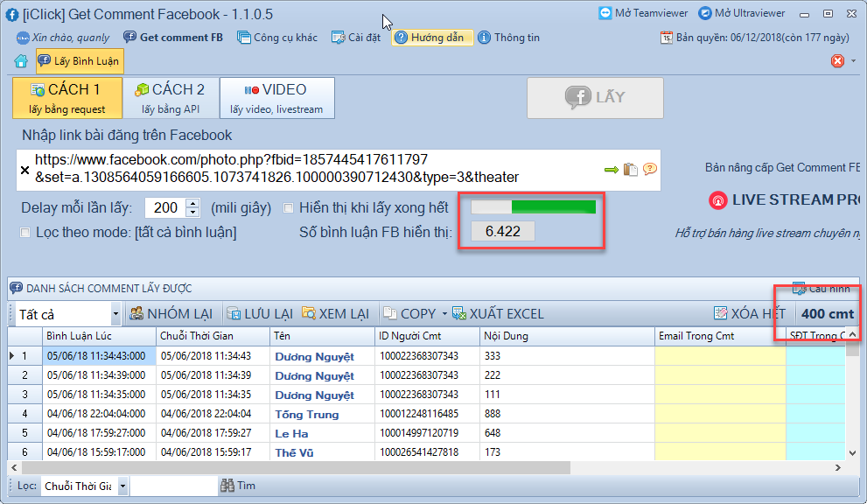Enable Lọc theo mode checkbox

[24, 233]
